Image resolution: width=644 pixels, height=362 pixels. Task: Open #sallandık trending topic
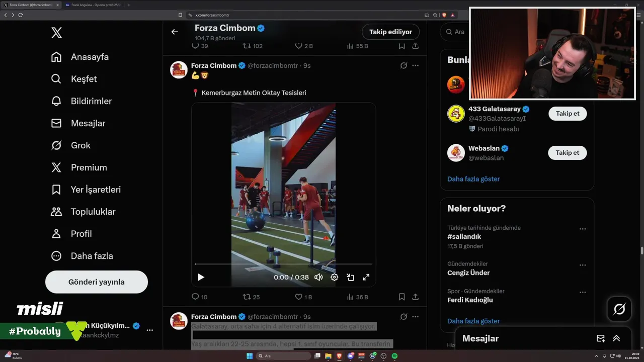point(464,237)
